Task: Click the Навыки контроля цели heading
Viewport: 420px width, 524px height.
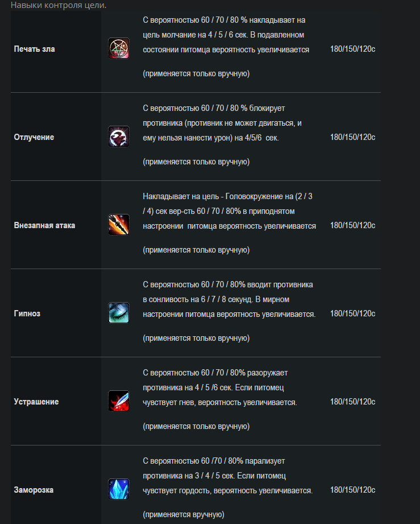Action: 59,5
